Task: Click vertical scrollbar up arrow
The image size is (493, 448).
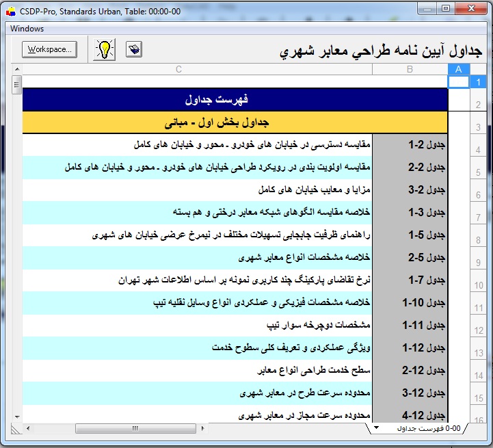Action: tap(17, 69)
